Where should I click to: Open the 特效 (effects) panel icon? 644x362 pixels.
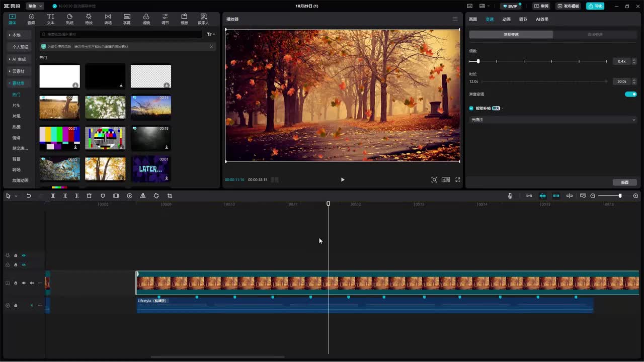[x=89, y=19]
